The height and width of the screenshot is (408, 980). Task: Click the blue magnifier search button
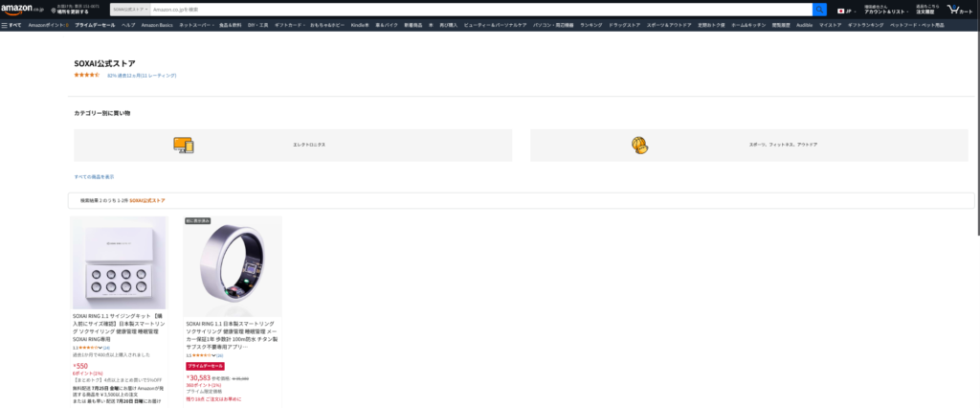coord(819,10)
